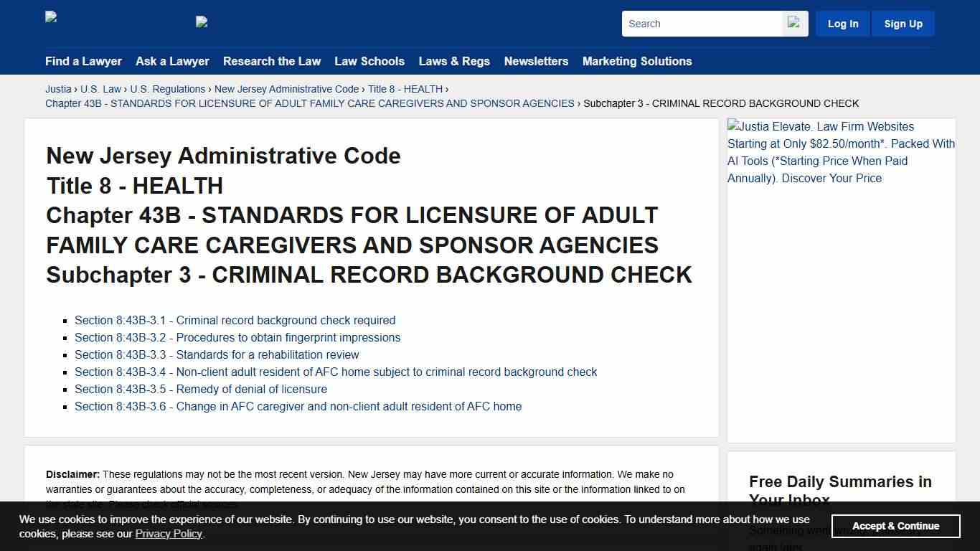Open the Find a Lawyer menu

[x=83, y=62]
